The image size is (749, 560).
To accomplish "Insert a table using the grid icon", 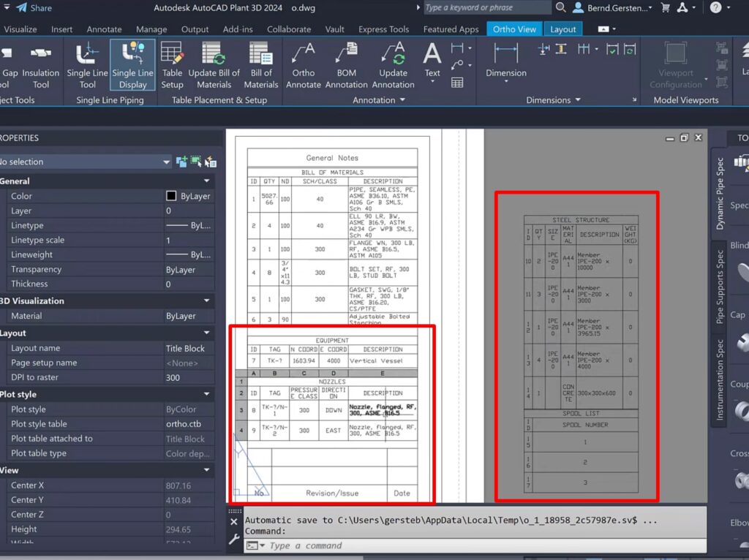I will [457, 83].
